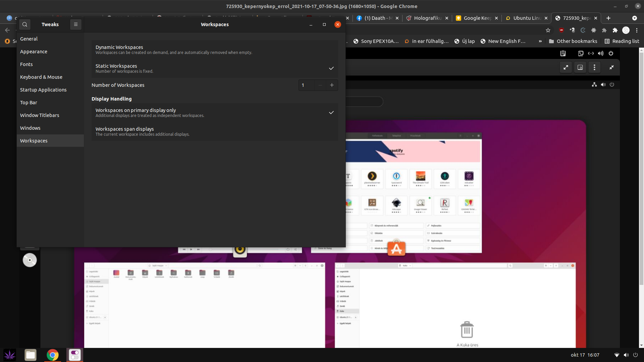The width and height of the screenshot is (644, 362).
Task: Open Other bookmarks folder
Action: pyautogui.click(x=573, y=41)
